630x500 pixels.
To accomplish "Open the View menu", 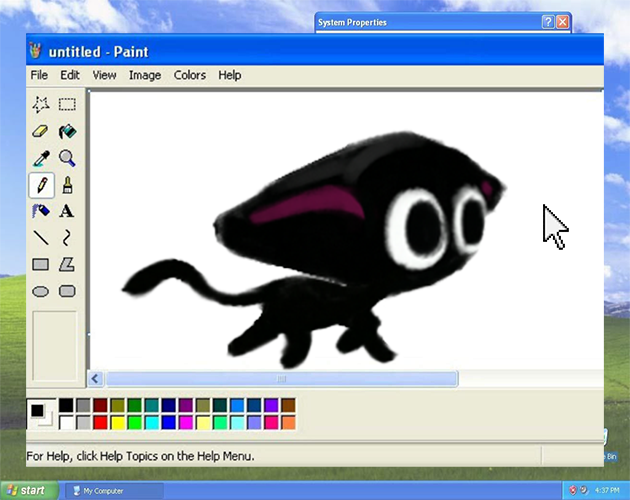I will coord(104,75).
